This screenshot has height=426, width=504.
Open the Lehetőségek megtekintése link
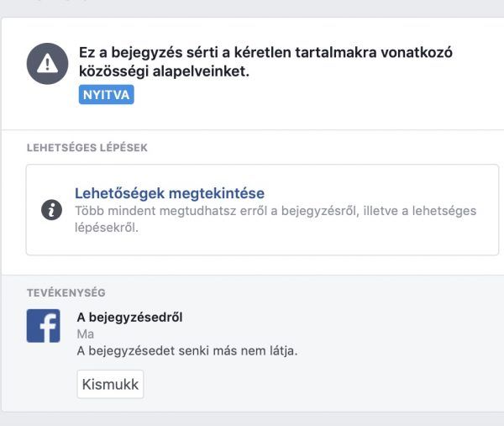coord(170,193)
